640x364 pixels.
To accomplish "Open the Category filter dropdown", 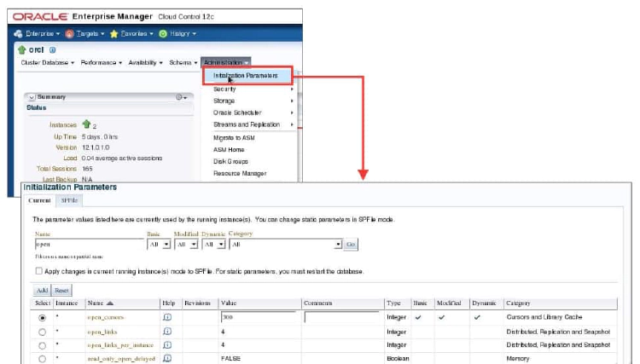I will (x=286, y=245).
